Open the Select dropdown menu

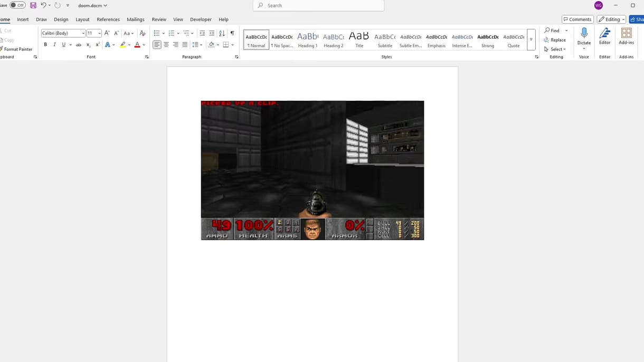point(555,49)
